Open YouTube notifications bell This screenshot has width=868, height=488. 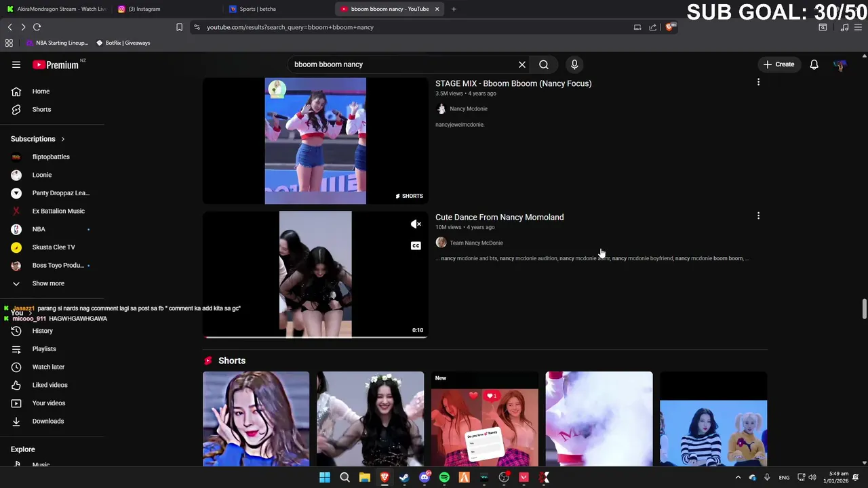(x=814, y=64)
